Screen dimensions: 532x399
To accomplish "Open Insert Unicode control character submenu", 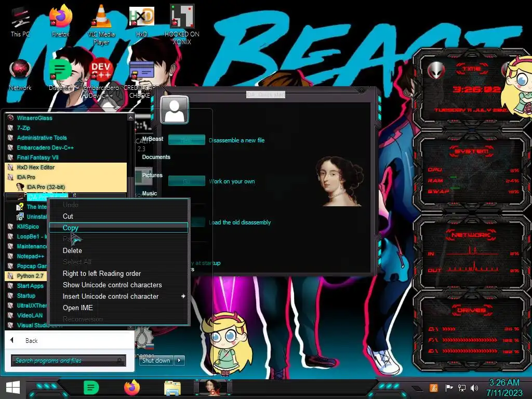I will point(118,296).
